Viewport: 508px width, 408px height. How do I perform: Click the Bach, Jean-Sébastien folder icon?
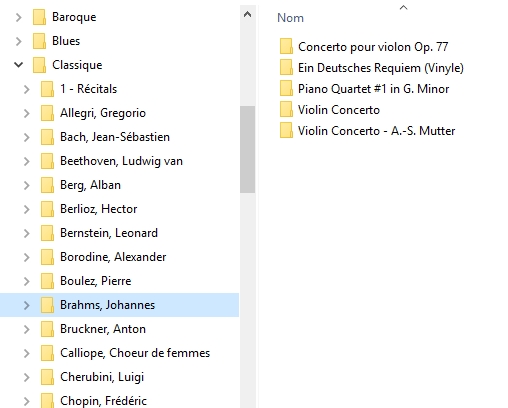tap(47, 137)
